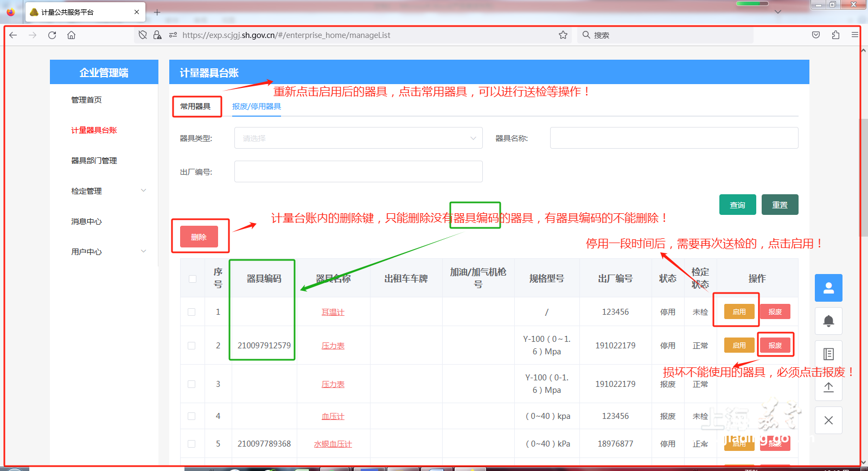
Task: Click the tracking protection shield icon
Action: pos(143,35)
